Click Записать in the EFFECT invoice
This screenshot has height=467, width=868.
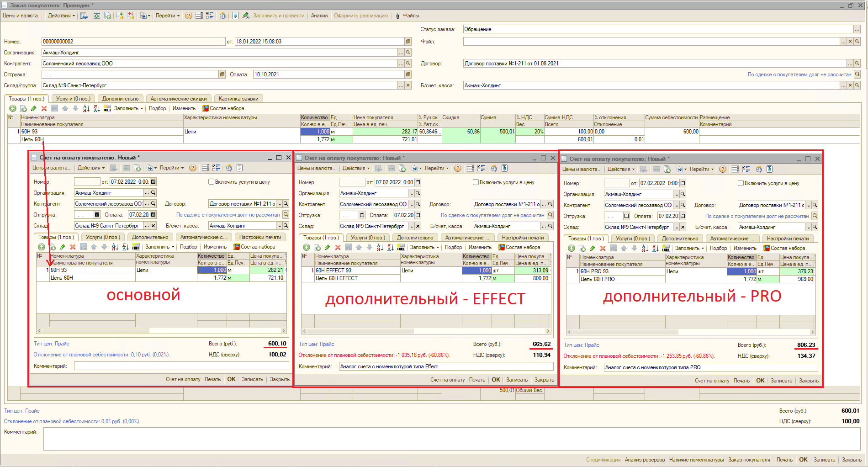pyautogui.click(x=517, y=380)
